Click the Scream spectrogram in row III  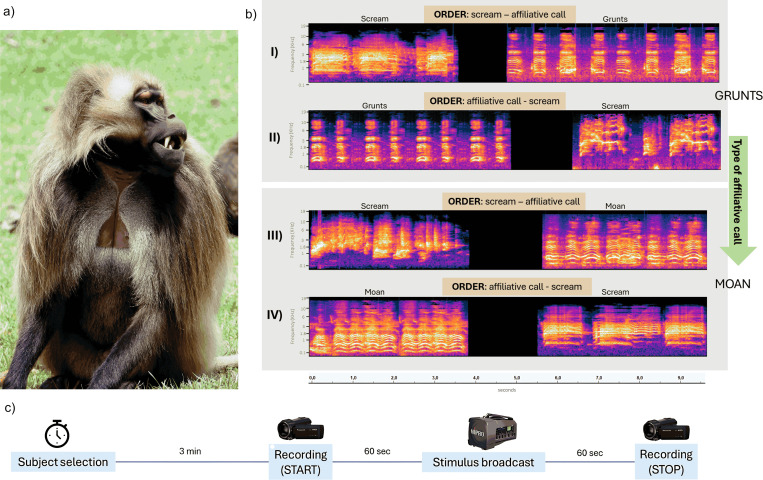(x=389, y=240)
